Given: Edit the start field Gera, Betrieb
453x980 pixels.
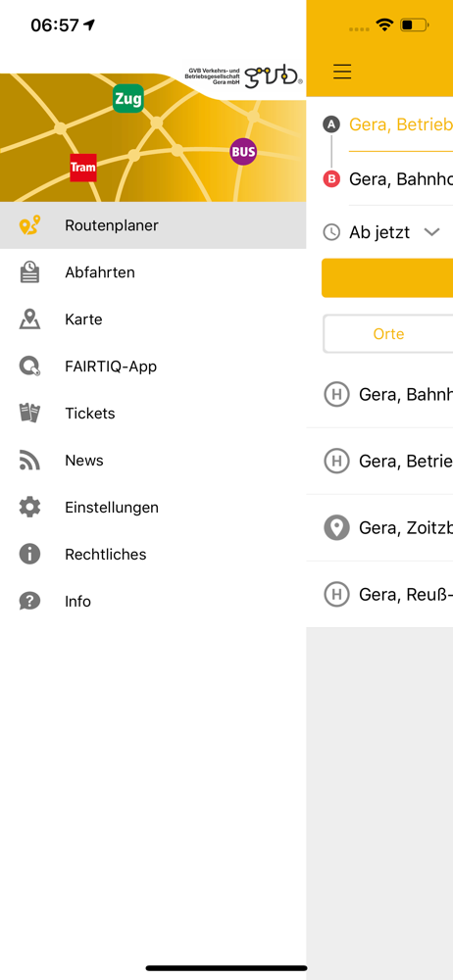Looking at the screenshot, I should [x=400, y=124].
